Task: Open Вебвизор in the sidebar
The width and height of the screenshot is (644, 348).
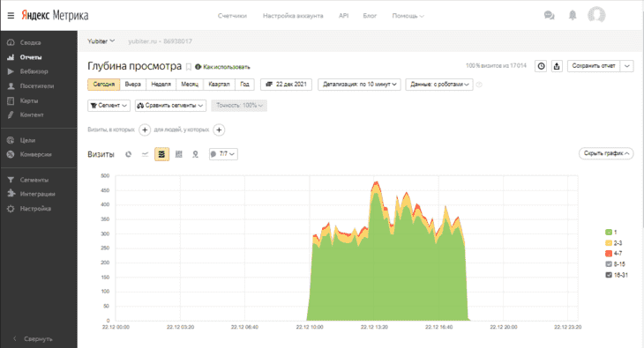Action: click(x=34, y=71)
